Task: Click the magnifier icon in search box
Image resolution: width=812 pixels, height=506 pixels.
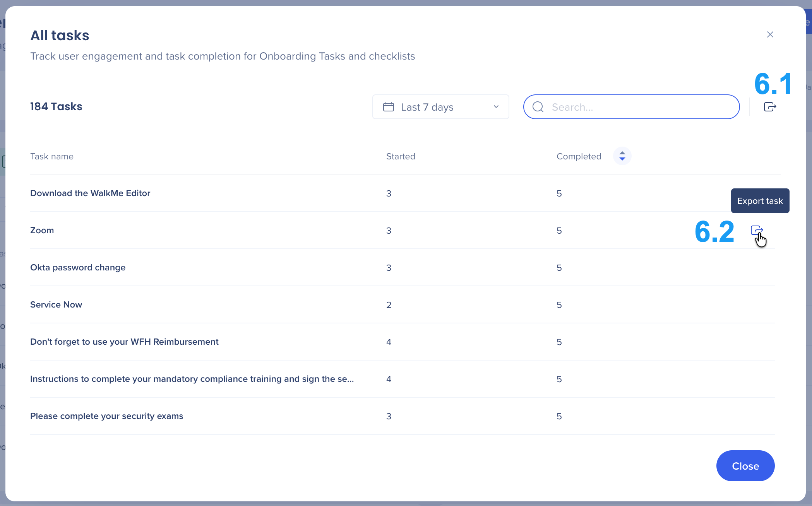Action: point(538,107)
